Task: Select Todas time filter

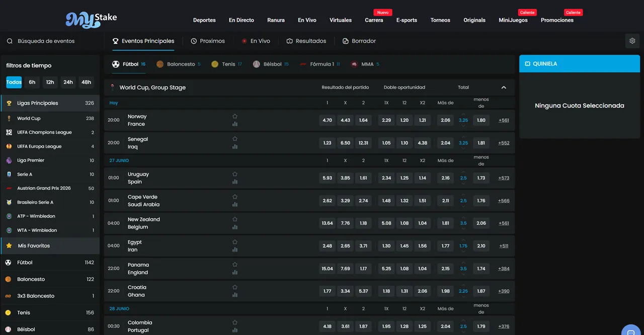Action: tap(14, 82)
